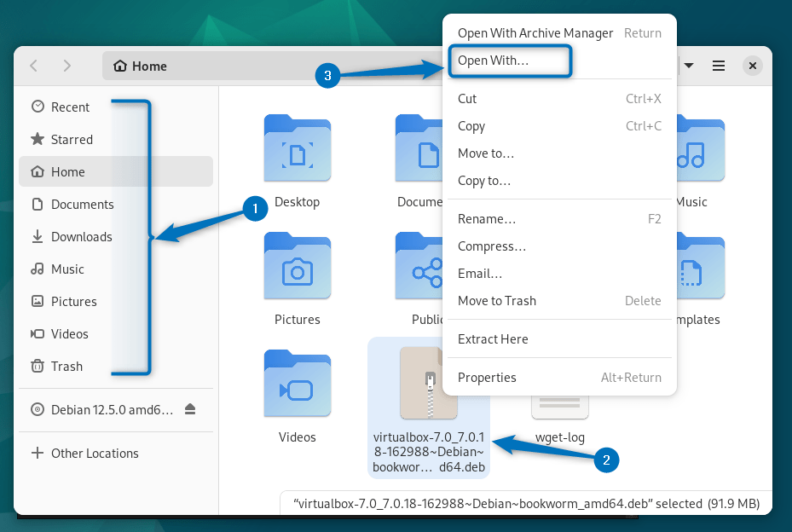Navigate back using the back arrow
The height and width of the screenshot is (532, 792).
point(33,66)
